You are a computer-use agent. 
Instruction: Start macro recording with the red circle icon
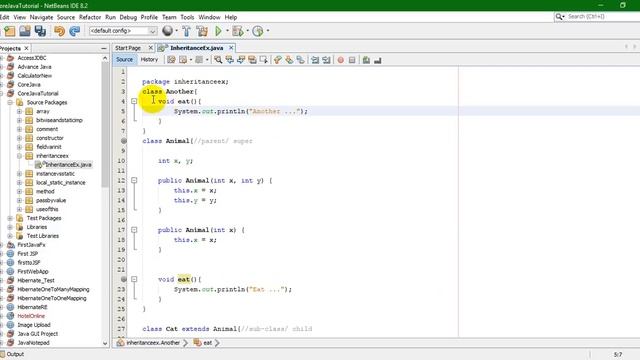pos(340,60)
